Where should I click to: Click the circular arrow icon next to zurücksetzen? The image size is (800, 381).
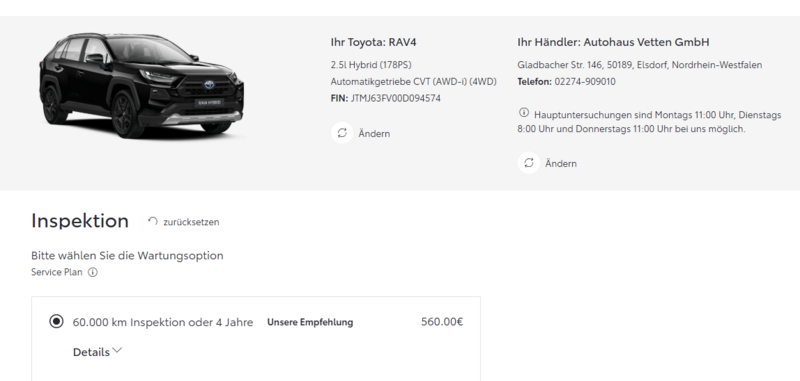tap(153, 221)
